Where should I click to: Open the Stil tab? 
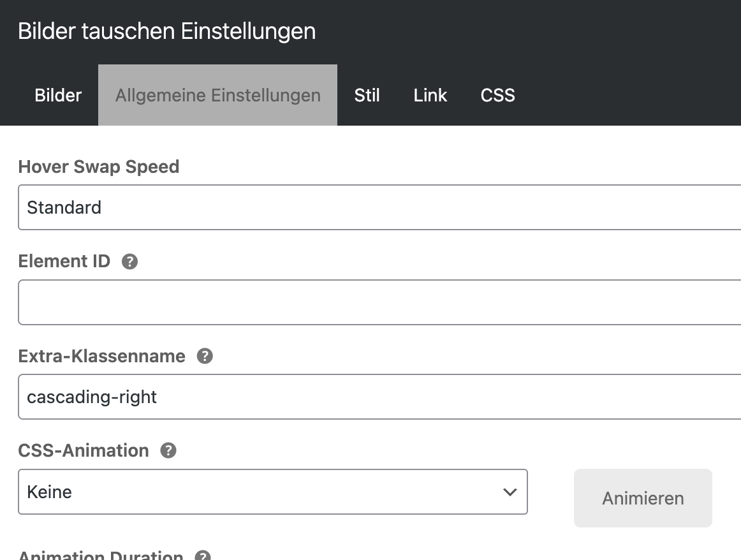367,95
